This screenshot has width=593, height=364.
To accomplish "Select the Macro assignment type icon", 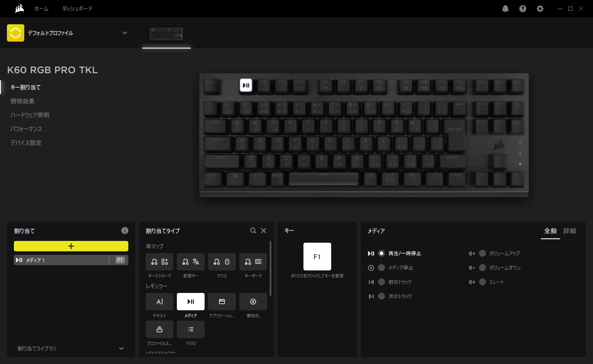I will coord(190,329).
